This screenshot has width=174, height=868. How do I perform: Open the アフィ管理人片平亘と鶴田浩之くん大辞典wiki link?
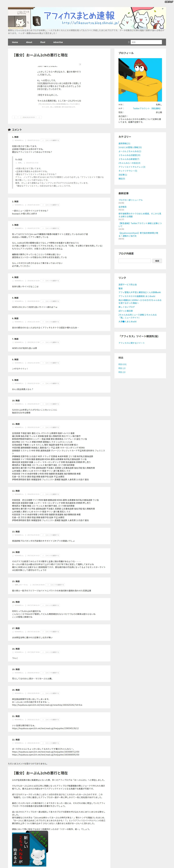(139, 293)
